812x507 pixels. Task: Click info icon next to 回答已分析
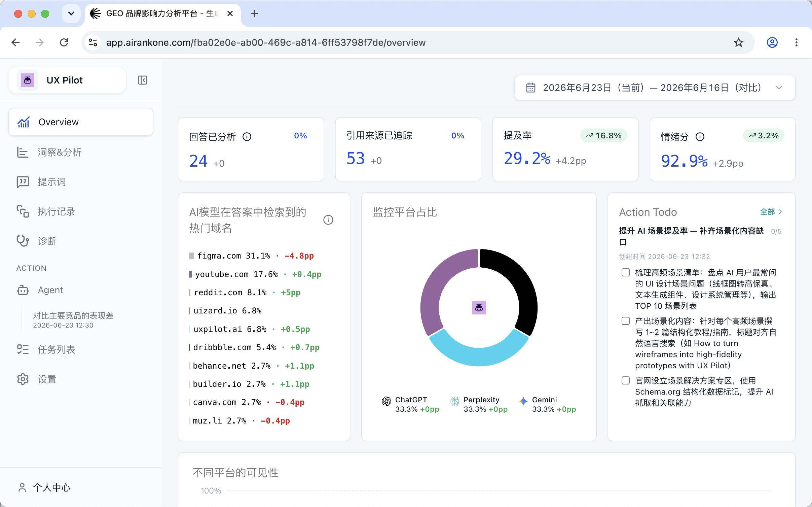click(x=247, y=137)
